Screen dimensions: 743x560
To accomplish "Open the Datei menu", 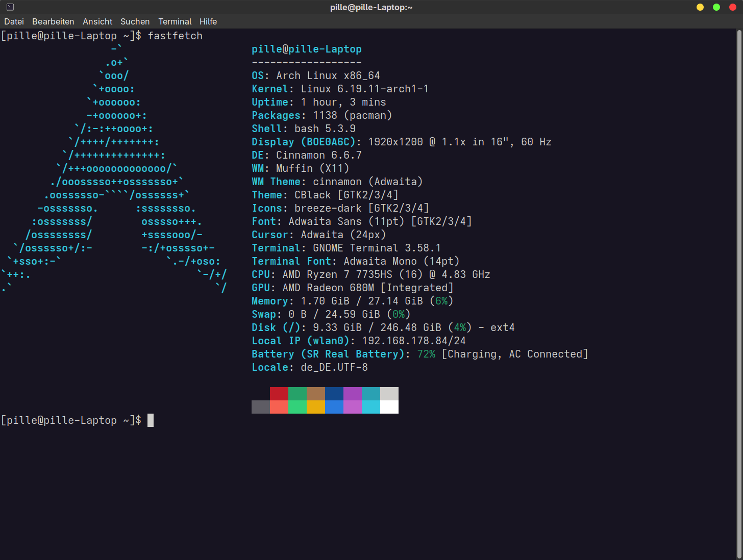I will (14, 21).
